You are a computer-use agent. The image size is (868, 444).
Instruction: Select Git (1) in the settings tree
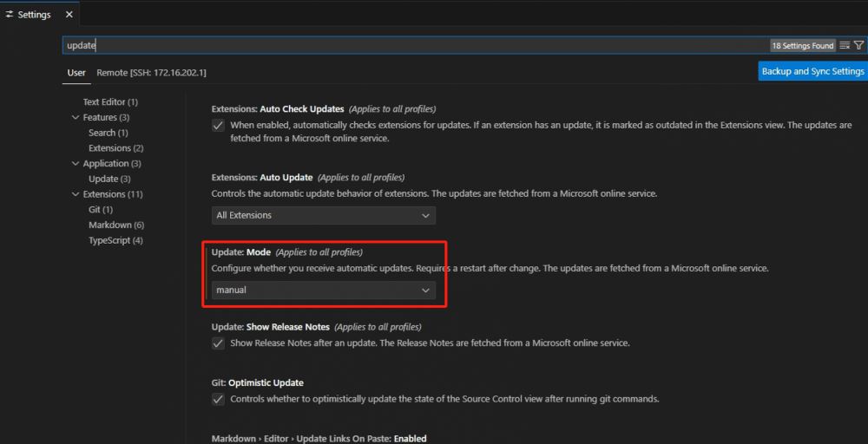point(101,210)
